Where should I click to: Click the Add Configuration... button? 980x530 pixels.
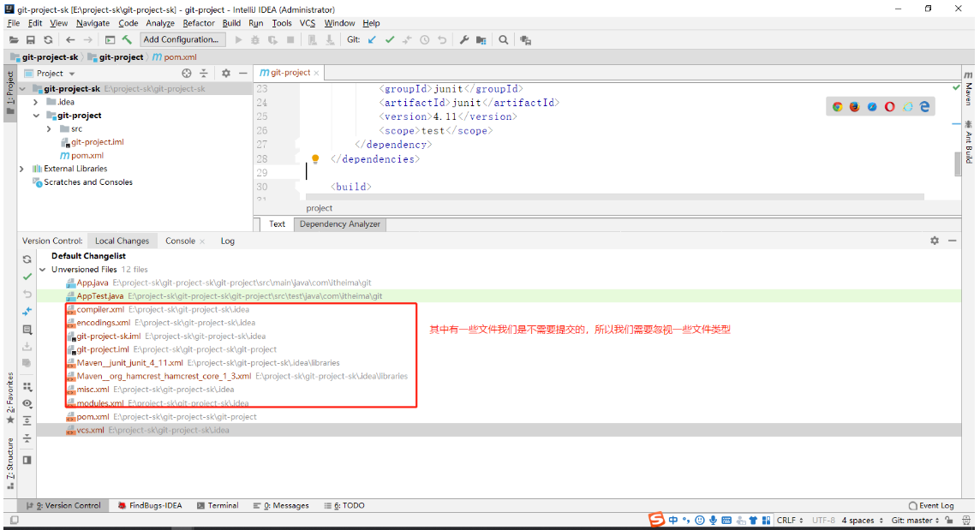point(182,39)
